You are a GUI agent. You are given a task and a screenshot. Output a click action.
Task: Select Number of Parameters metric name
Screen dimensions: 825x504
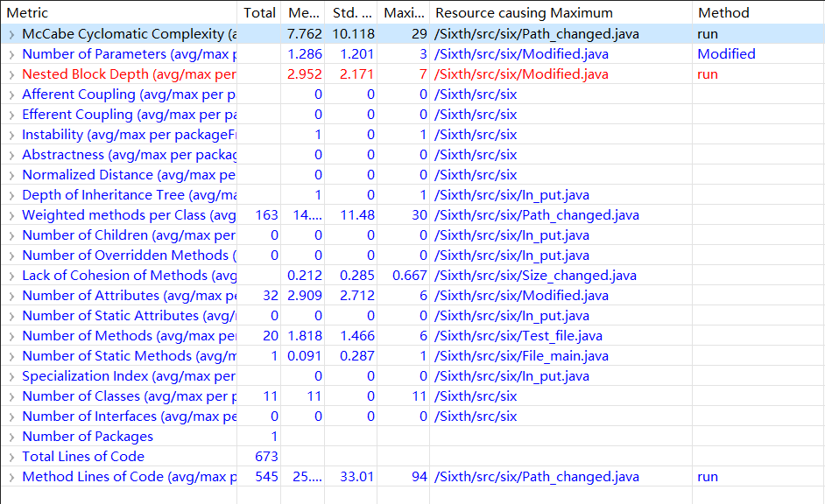[x=130, y=54]
